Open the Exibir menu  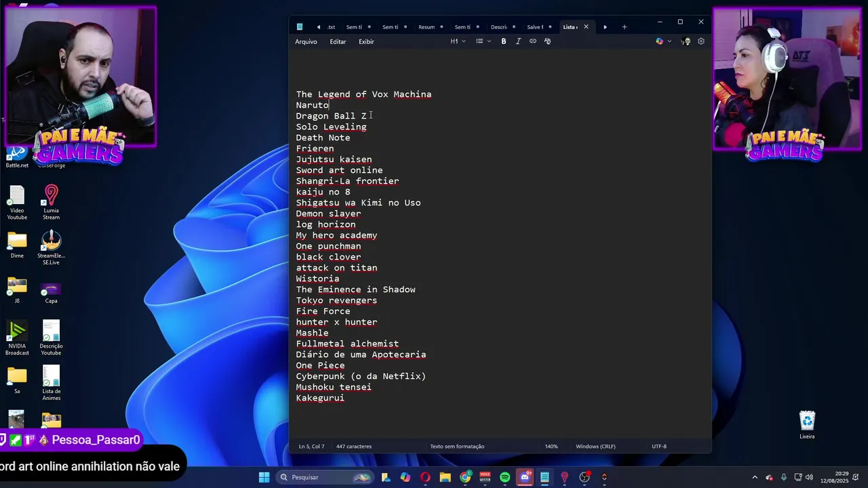(x=366, y=41)
